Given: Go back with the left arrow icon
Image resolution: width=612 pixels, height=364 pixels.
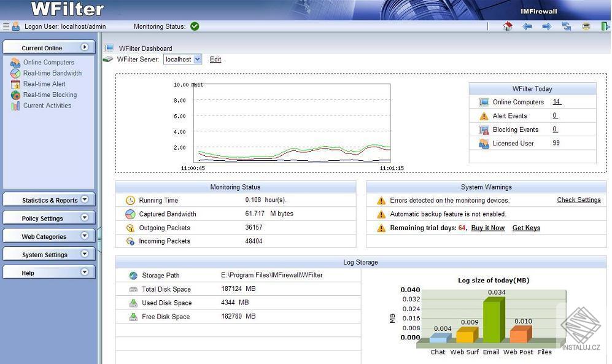Looking at the screenshot, I should point(527,26).
